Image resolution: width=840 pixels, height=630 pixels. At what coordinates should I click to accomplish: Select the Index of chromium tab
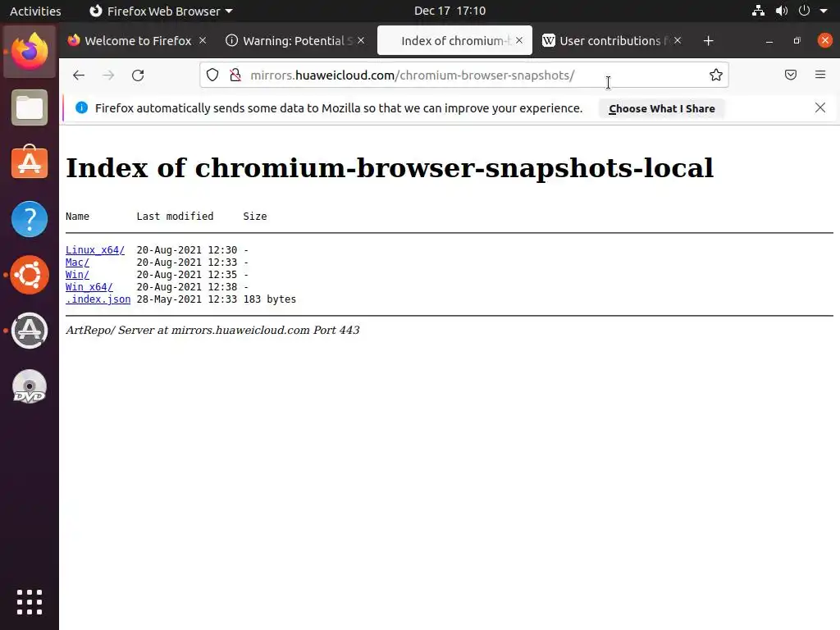[454, 41]
